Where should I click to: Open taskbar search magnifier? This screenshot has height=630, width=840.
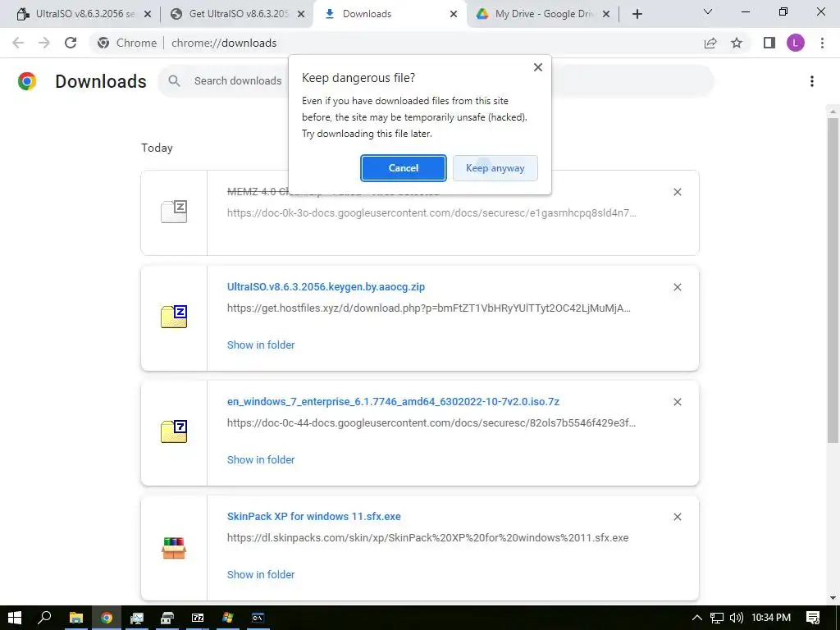pos(44,618)
